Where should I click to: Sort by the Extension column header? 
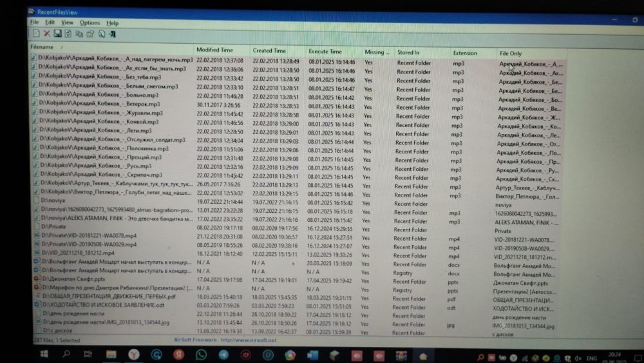[473, 53]
